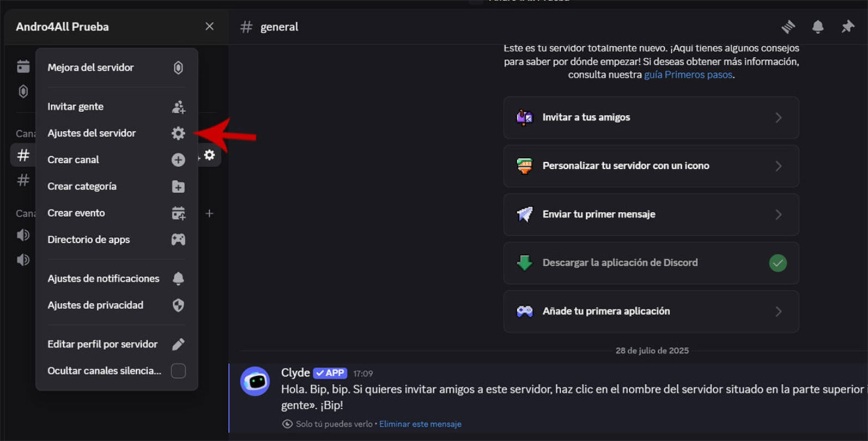Click the gear icon beside Ajustes del servidor

(x=178, y=133)
